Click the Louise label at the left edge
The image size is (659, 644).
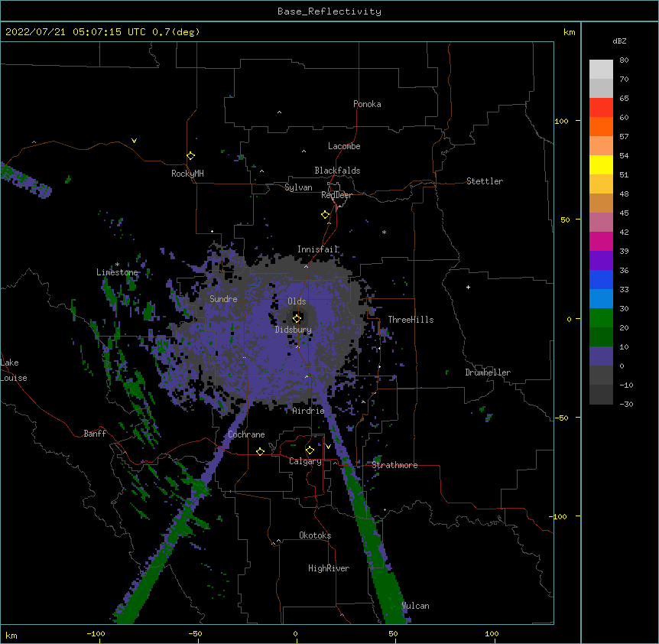pyautogui.click(x=14, y=378)
